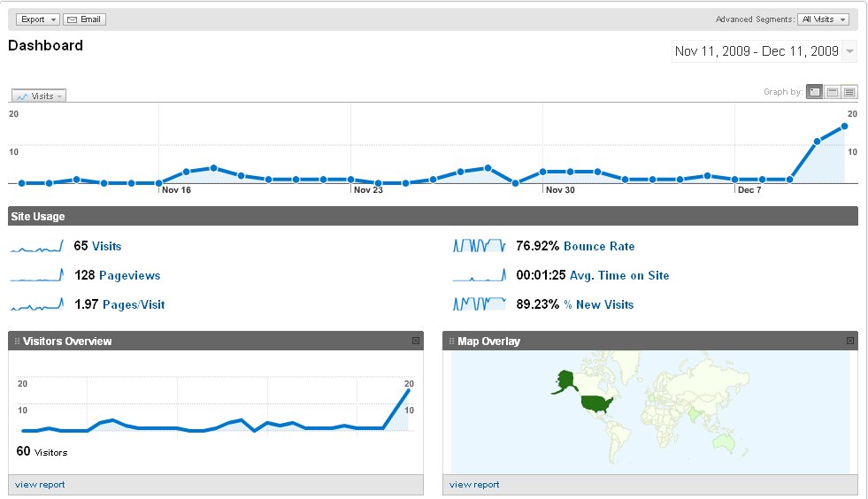The image size is (868, 499).
Task: Graph by day icon
Action: click(x=814, y=92)
